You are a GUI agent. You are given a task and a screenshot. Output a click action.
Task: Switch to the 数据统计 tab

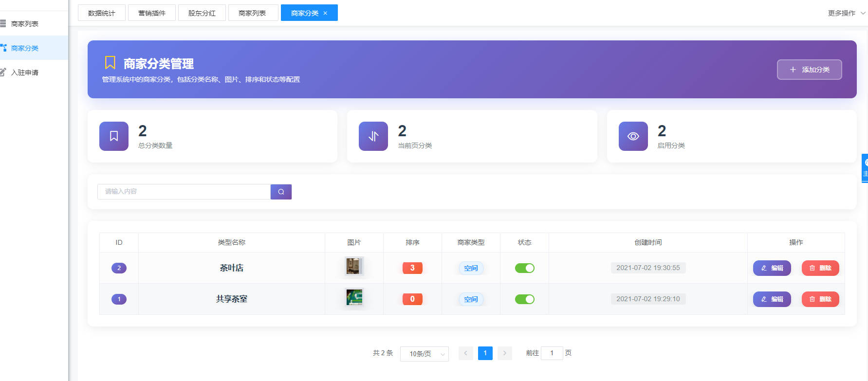tap(102, 13)
